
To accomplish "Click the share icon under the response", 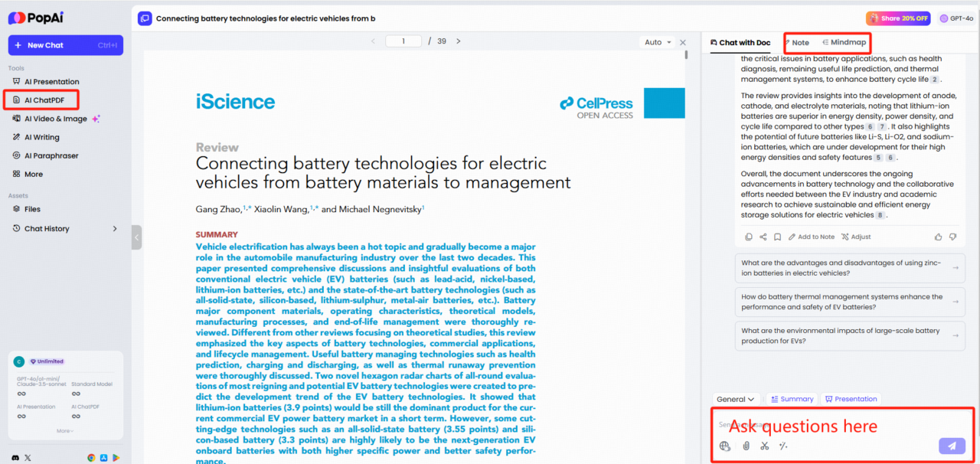I will (763, 237).
